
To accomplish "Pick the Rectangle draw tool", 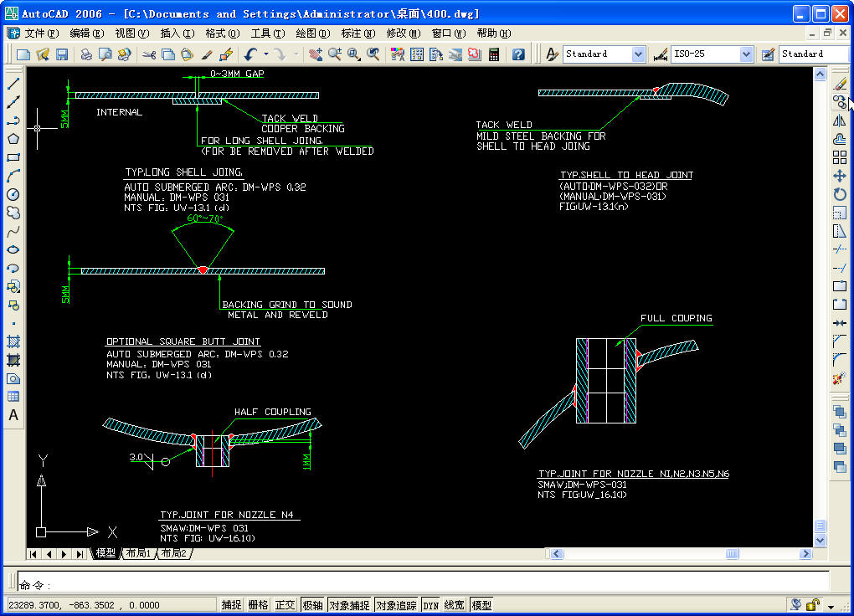I will tap(13, 157).
